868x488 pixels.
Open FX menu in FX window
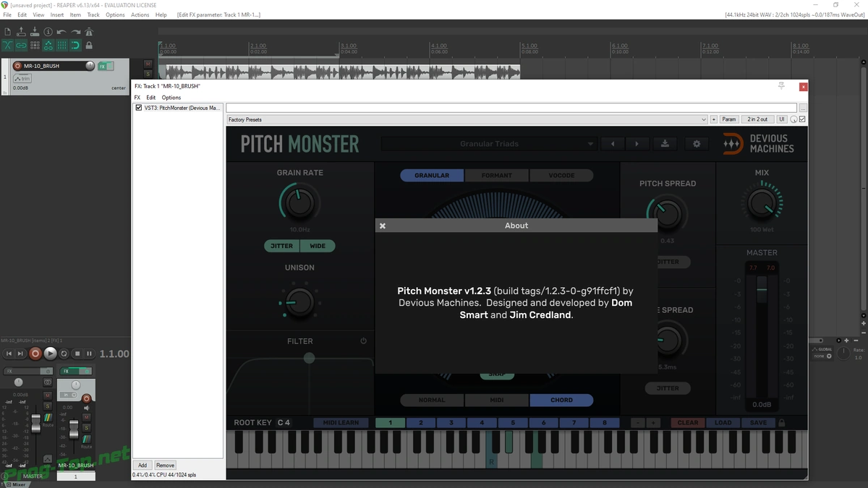coord(137,98)
